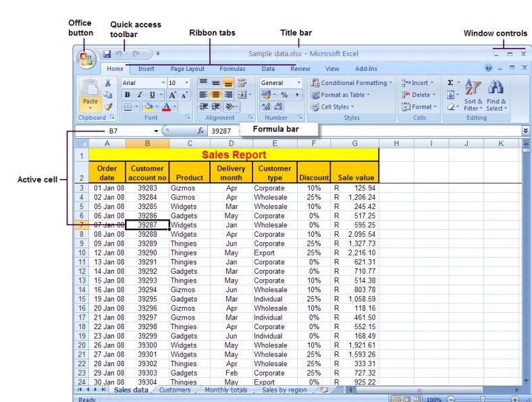
Task: Click the Save icon in Quick Access toolbar
Action: click(107, 54)
